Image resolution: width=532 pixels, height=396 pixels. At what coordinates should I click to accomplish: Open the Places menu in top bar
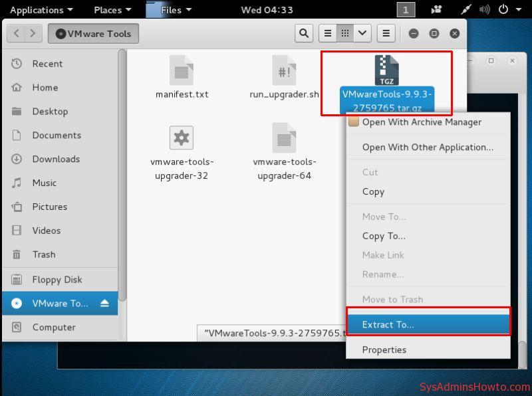pos(112,10)
